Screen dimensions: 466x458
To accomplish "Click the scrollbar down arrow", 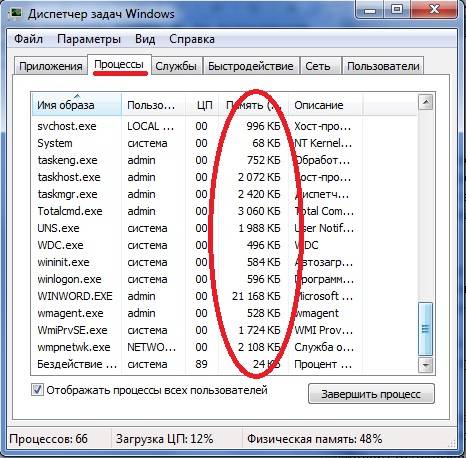I will click(426, 365).
